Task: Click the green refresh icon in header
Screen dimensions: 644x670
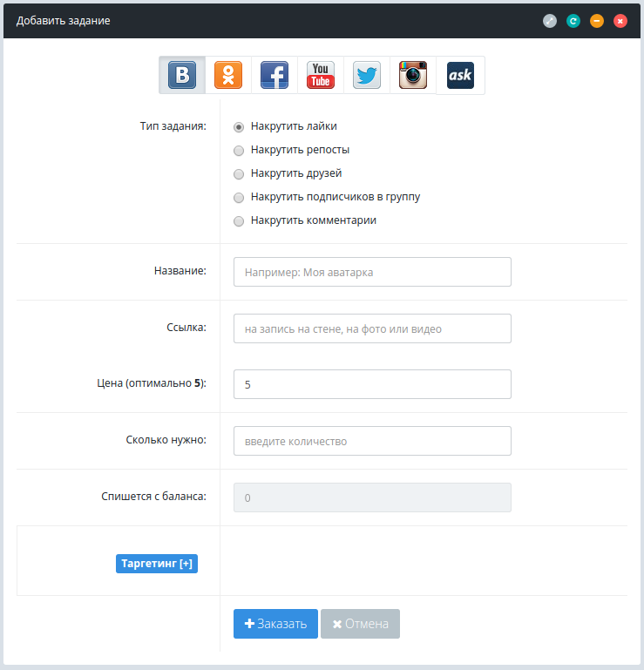Action: point(573,21)
